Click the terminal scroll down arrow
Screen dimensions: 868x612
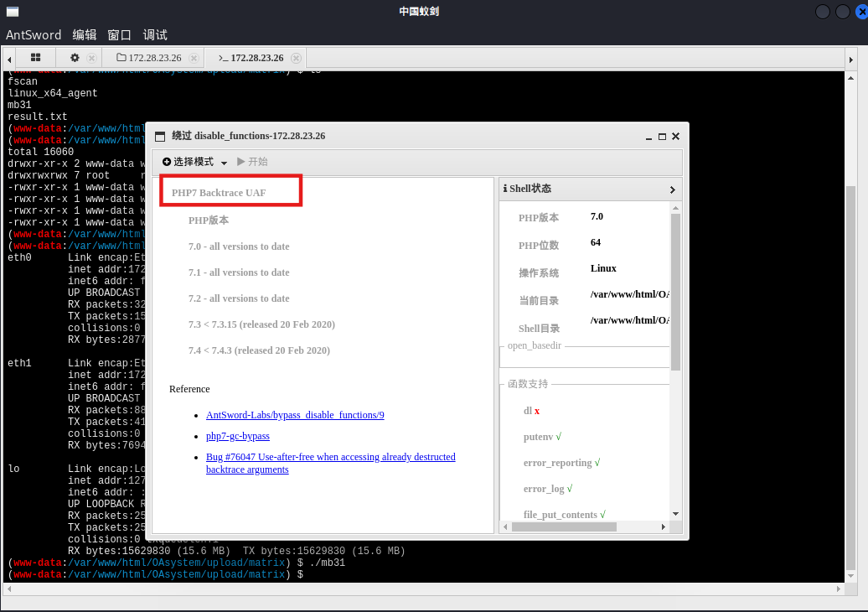[851, 576]
